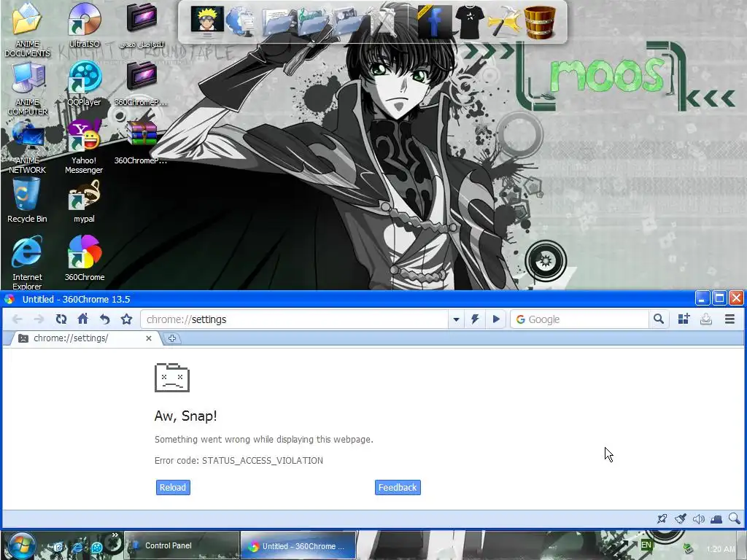Image resolution: width=747 pixels, height=560 pixels.
Task: Click the browser Back arrow
Action: click(18, 319)
